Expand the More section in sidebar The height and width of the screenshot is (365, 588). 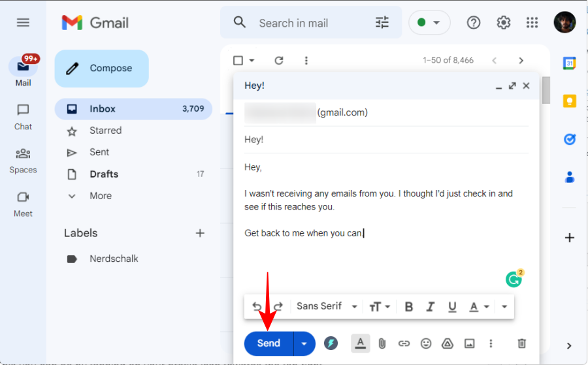101,196
